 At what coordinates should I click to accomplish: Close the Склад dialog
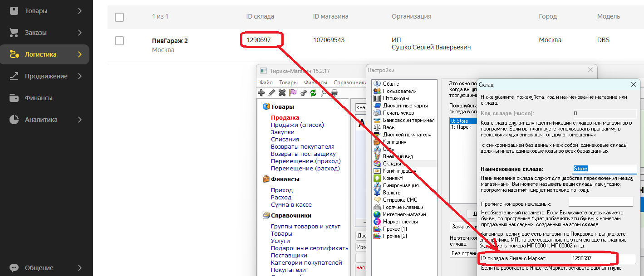click(634, 85)
